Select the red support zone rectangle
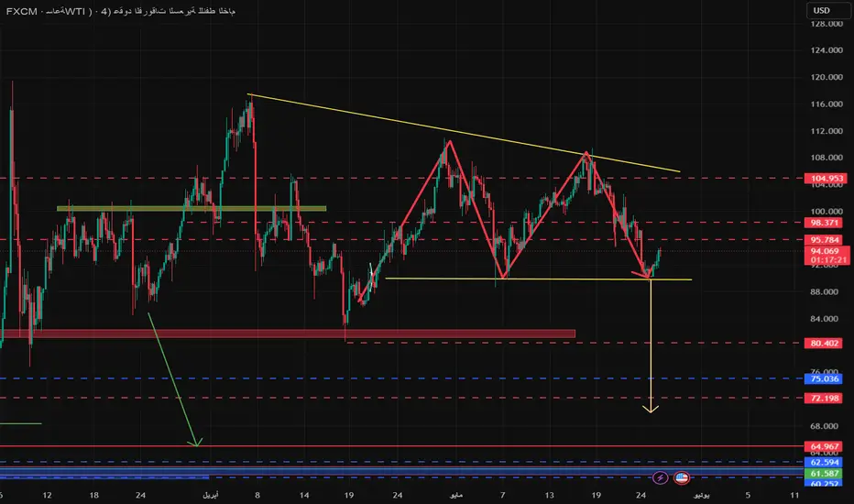The width and height of the screenshot is (854, 504). coord(288,334)
